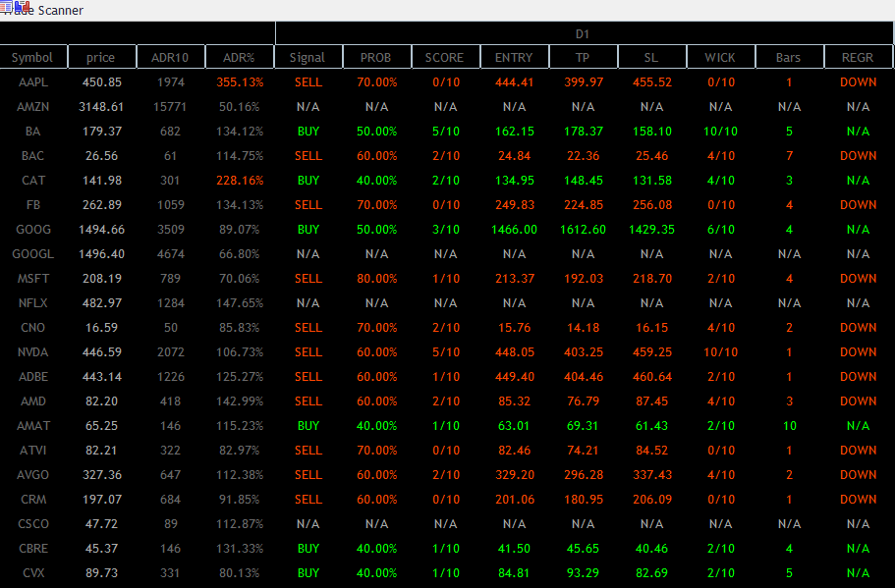Click the NFLX symbol
The image size is (895, 588).
click(33, 303)
